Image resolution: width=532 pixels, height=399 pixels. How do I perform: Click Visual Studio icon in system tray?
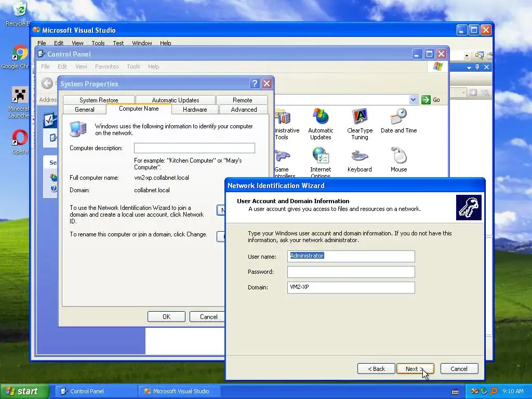click(x=475, y=391)
